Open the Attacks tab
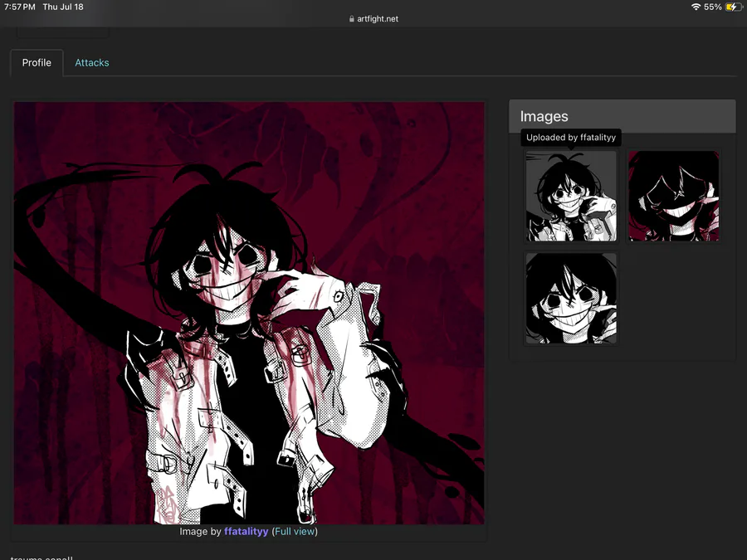The image size is (747, 560). point(92,63)
